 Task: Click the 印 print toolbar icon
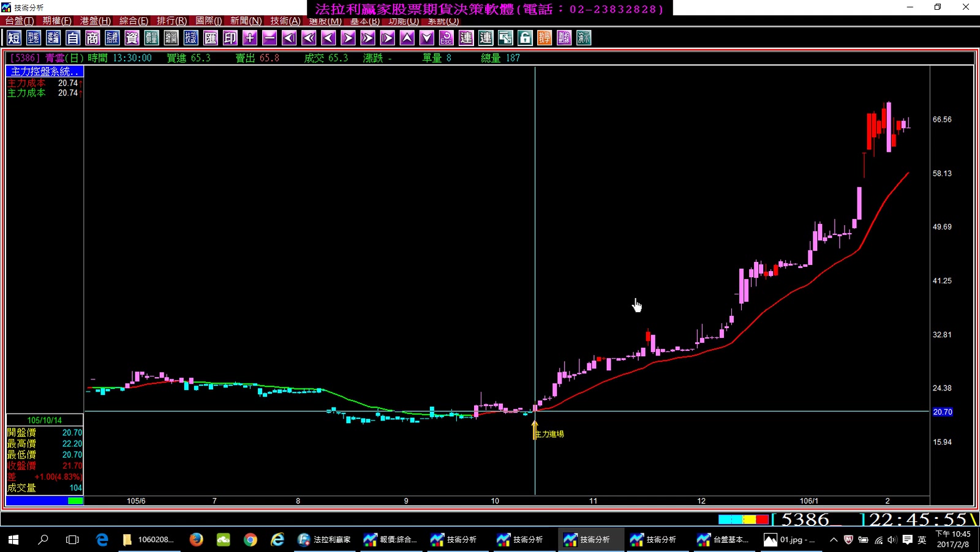(x=230, y=38)
